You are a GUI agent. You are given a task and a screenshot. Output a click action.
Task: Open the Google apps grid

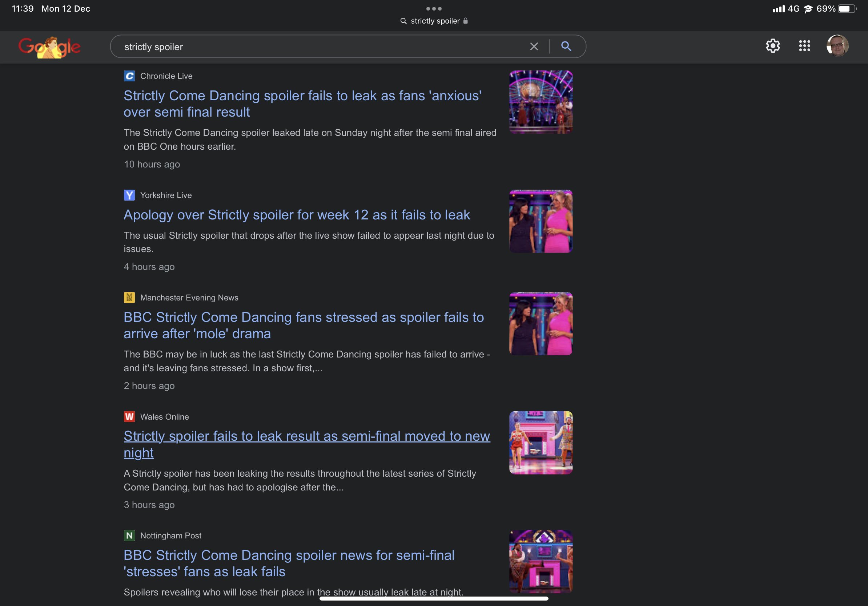point(804,46)
